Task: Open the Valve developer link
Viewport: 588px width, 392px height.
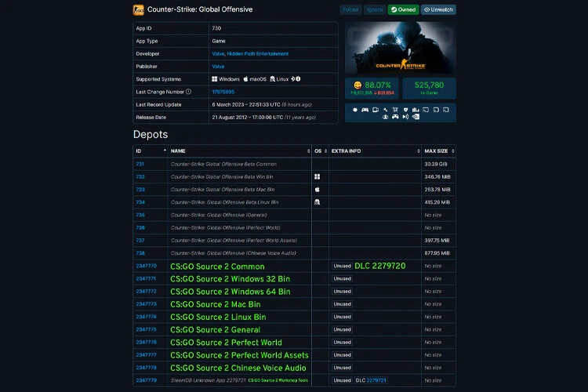Action: 218,53
